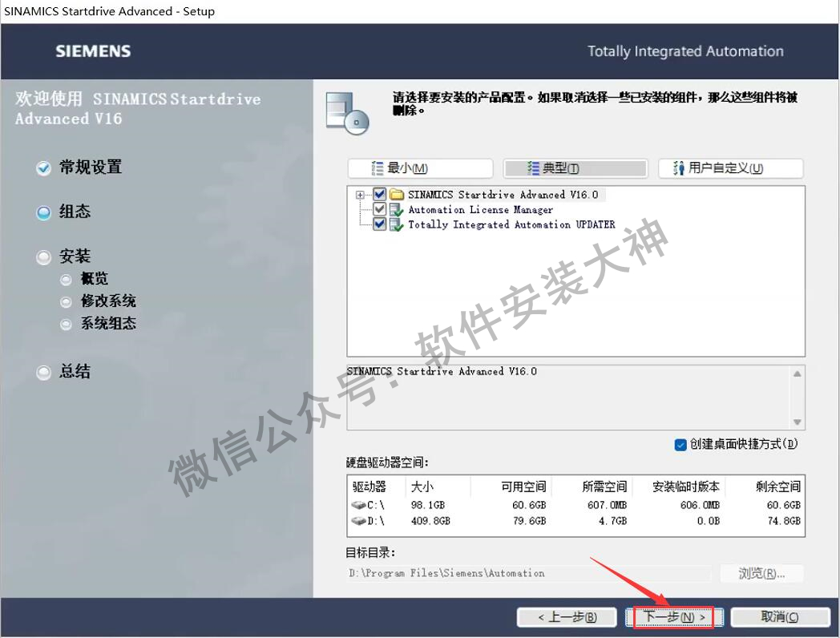Click the 概览 sub-step in the sidebar
Viewport: 840px width, 638px height.
point(95,279)
